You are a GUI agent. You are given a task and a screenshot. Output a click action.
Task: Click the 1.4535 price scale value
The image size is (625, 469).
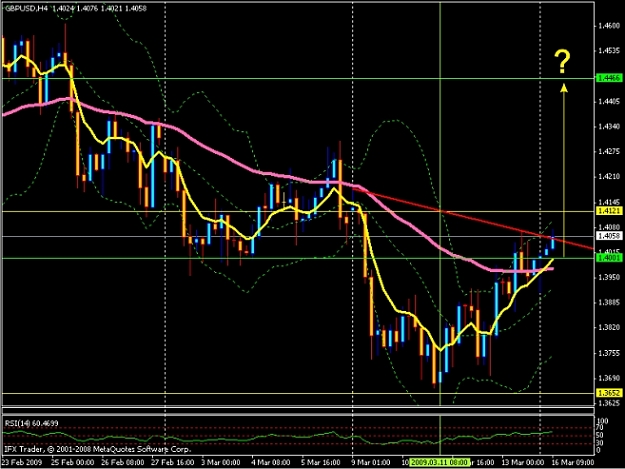pyautogui.click(x=609, y=51)
